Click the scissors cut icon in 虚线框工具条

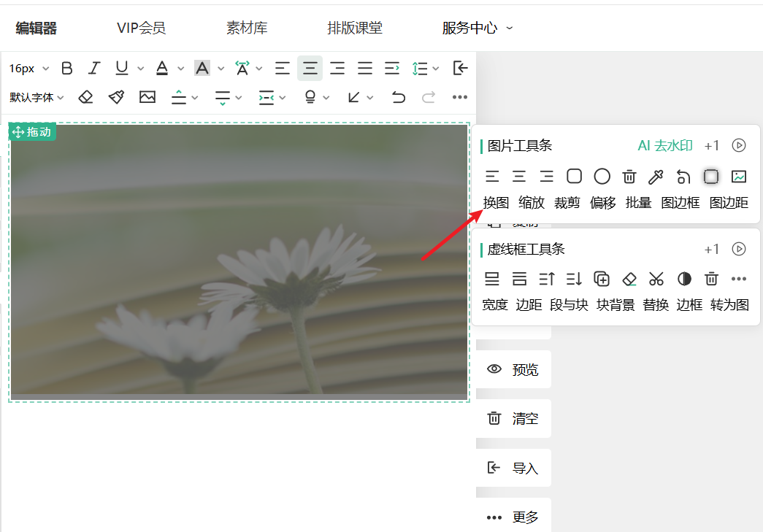click(656, 279)
